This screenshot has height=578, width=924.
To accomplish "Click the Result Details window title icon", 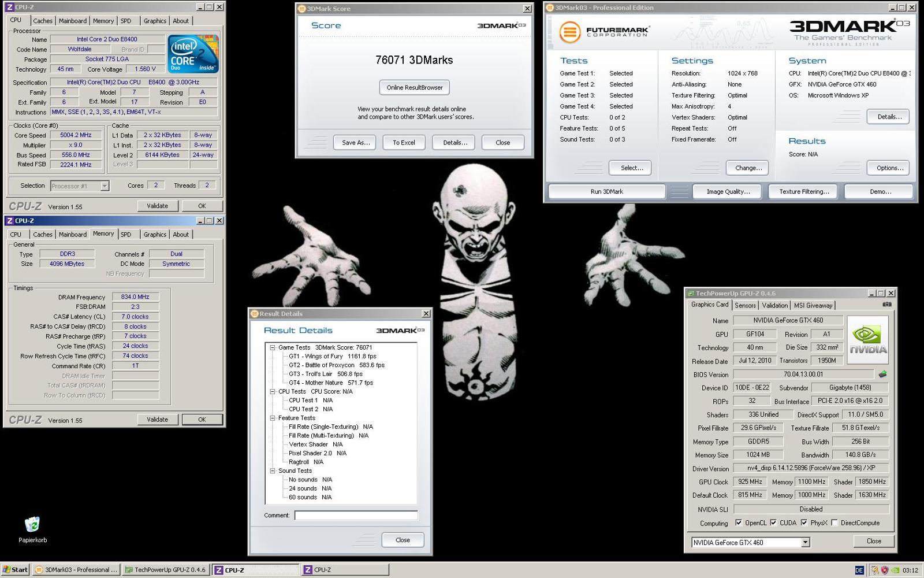I will tap(254, 314).
